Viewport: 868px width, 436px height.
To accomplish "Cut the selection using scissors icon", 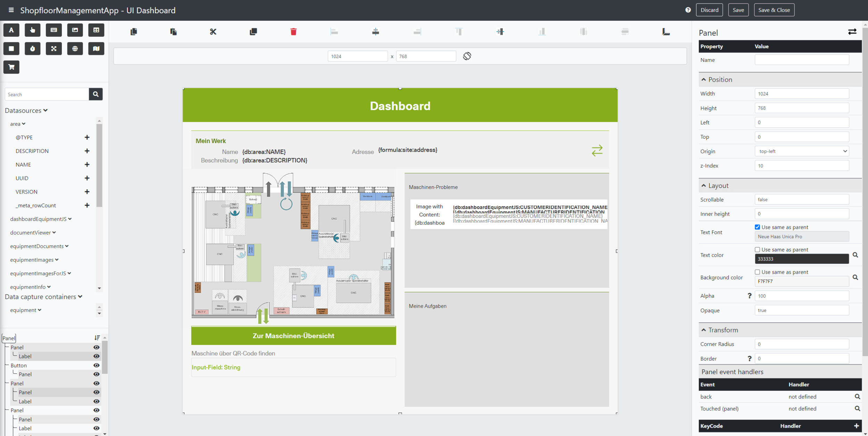I will [x=213, y=31].
